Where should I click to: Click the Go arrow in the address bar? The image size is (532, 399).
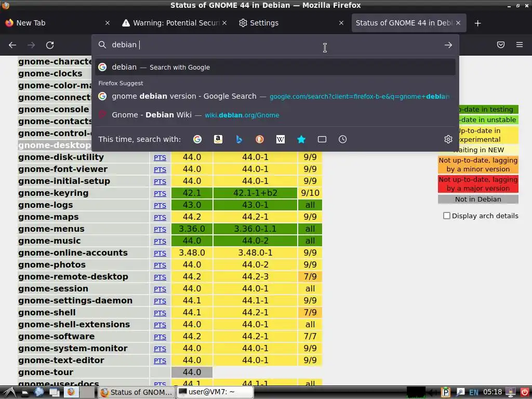(448, 45)
